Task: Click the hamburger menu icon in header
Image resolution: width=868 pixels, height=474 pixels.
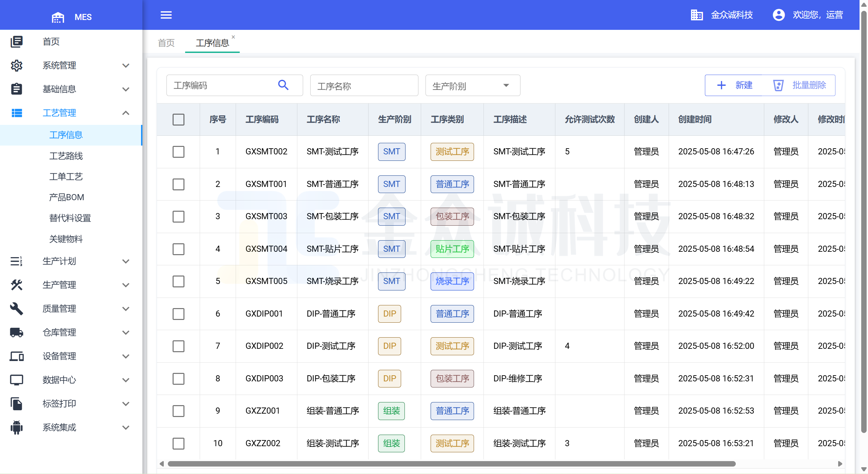Action: 166,15
